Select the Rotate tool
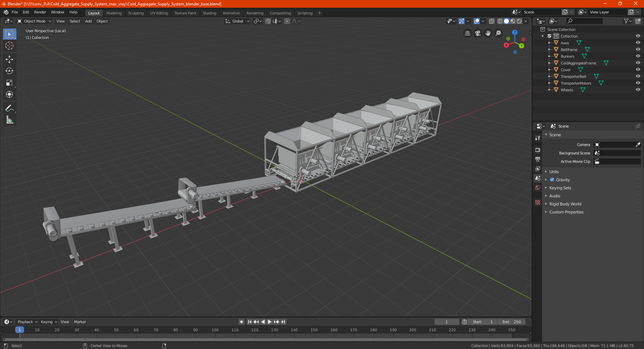The image size is (644, 349). click(9, 71)
